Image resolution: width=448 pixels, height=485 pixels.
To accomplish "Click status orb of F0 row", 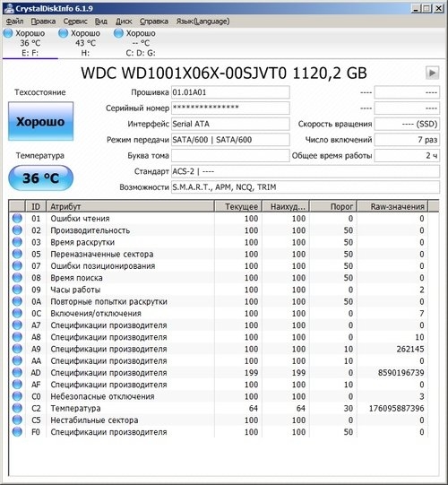I will tap(17, 432).
